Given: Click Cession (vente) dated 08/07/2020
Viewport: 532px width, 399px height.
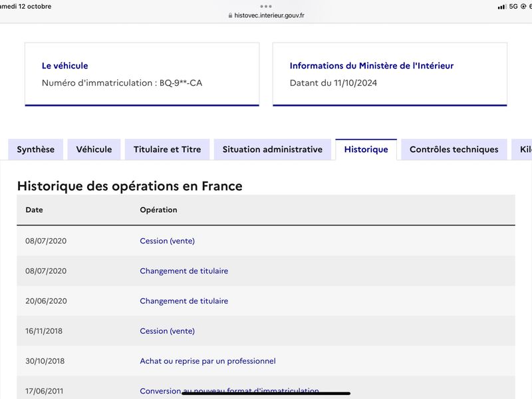Looking at the screenshot, I should coord(168,241).
